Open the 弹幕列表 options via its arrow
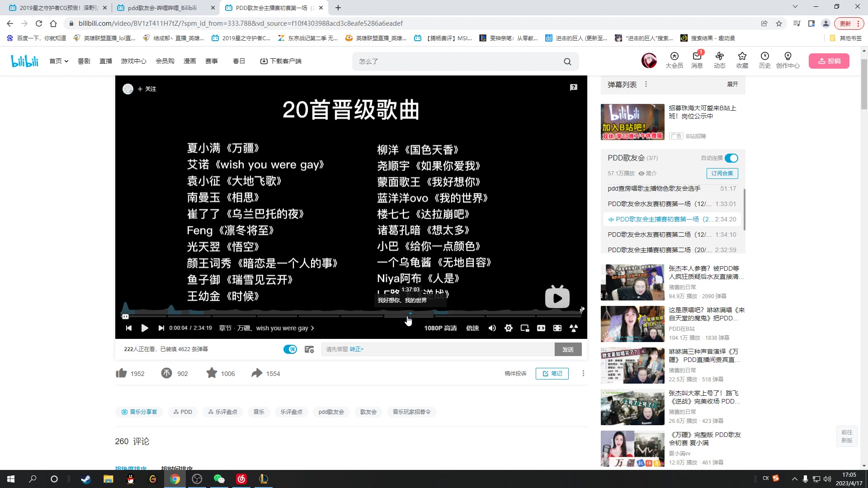The width and height of the screenshot is (868, 488). [646, 84]
